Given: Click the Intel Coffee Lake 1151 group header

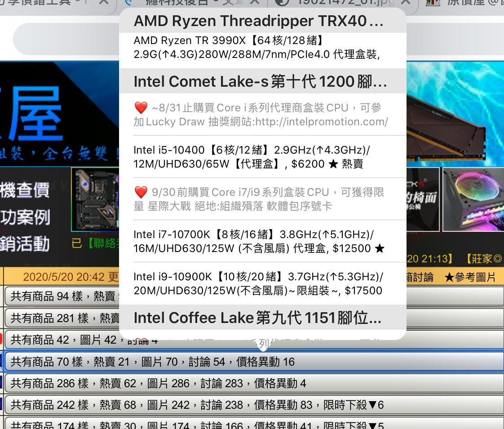Looking at the screenshot, I should (x=263, y=318).
